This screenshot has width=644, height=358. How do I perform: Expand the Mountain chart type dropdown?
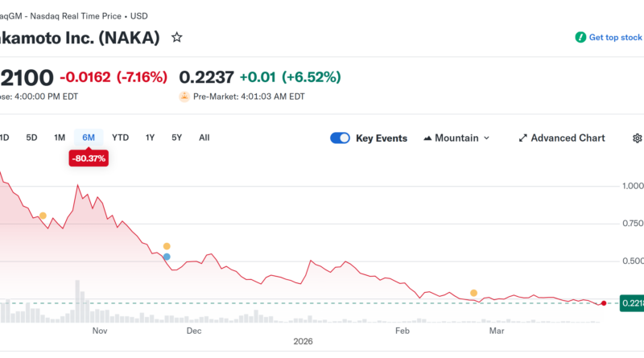(x=456, y=138)
